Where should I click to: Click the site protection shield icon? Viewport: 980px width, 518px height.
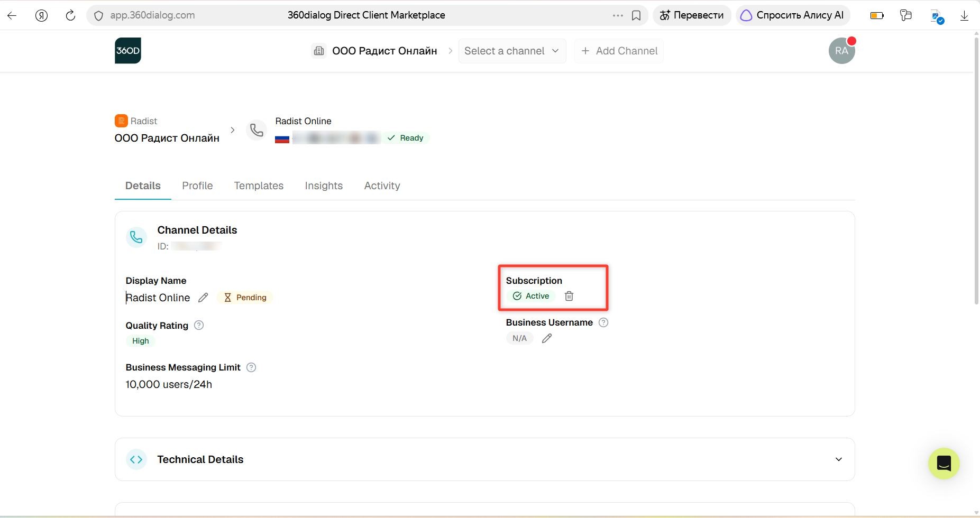98,16
